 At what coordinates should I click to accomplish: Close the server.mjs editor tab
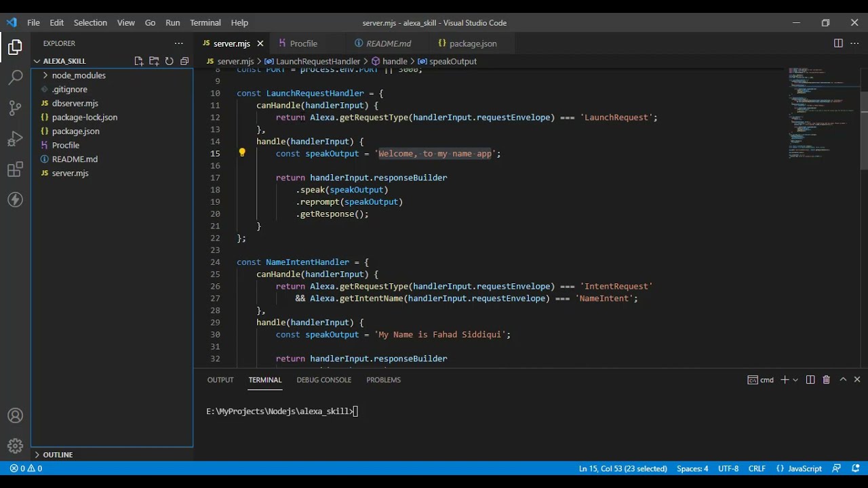260,43
